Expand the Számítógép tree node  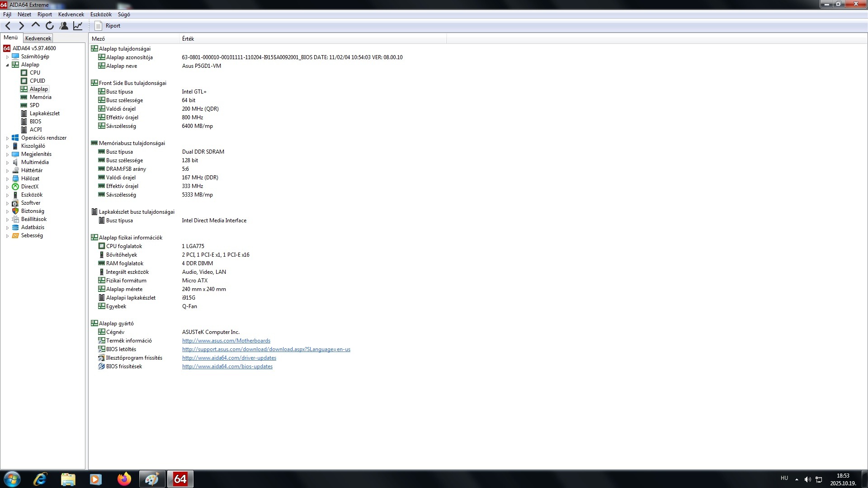coord(7,57)
